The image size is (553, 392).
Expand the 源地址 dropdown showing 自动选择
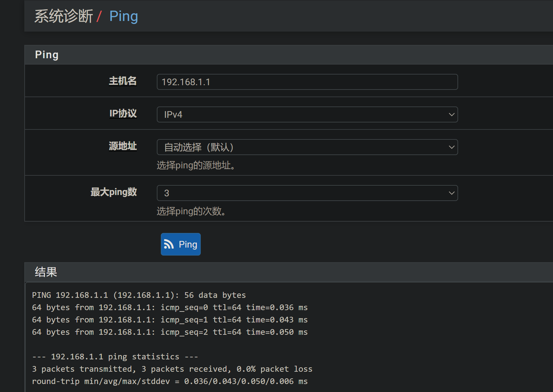pos(307,147)
